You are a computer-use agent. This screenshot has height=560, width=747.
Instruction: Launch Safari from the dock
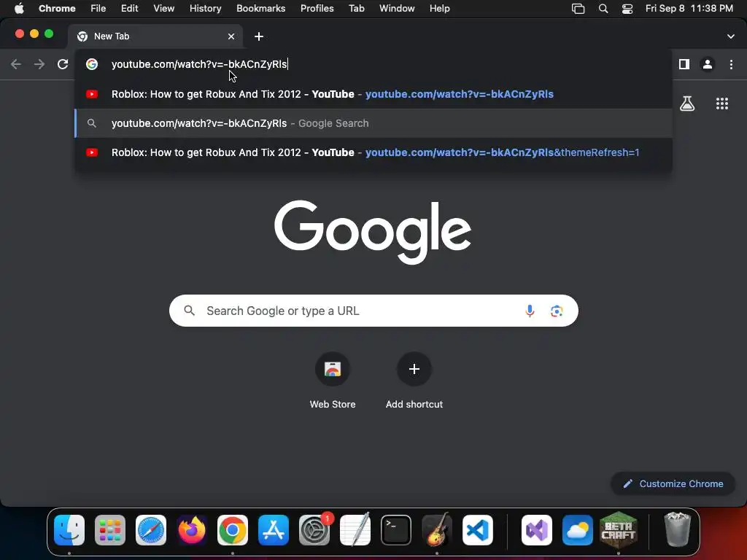(x=151, y=530)
